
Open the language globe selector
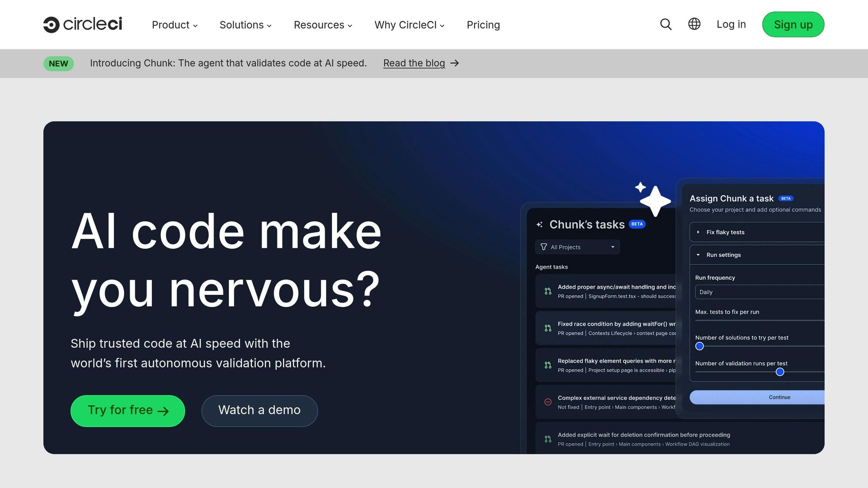(694, 24)
